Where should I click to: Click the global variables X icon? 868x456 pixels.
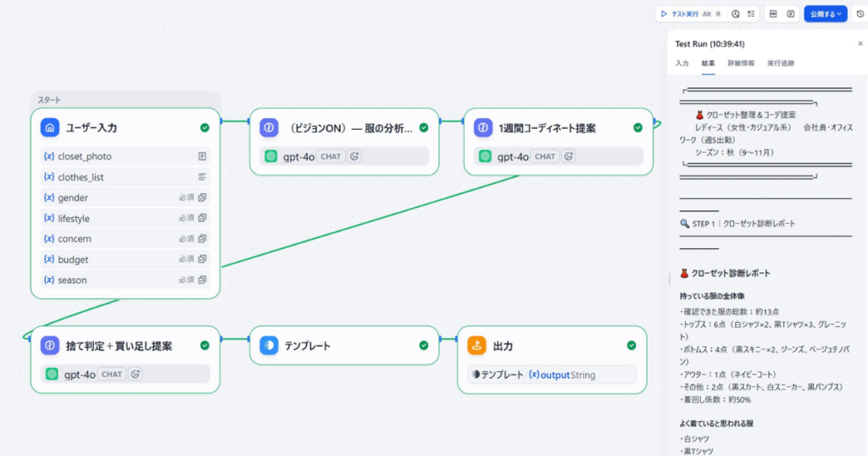[x=791, y=14]
